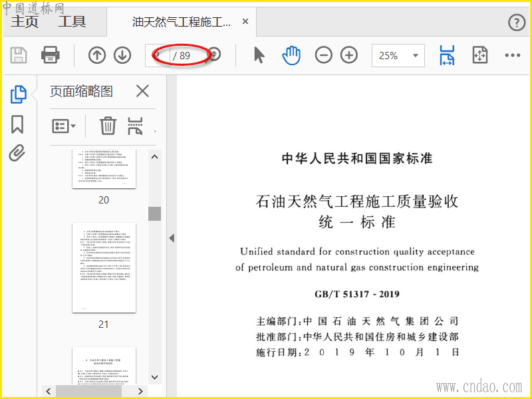Choose the selection arrow tool
The height and width of the screenshot is (399, 532).
259,55
